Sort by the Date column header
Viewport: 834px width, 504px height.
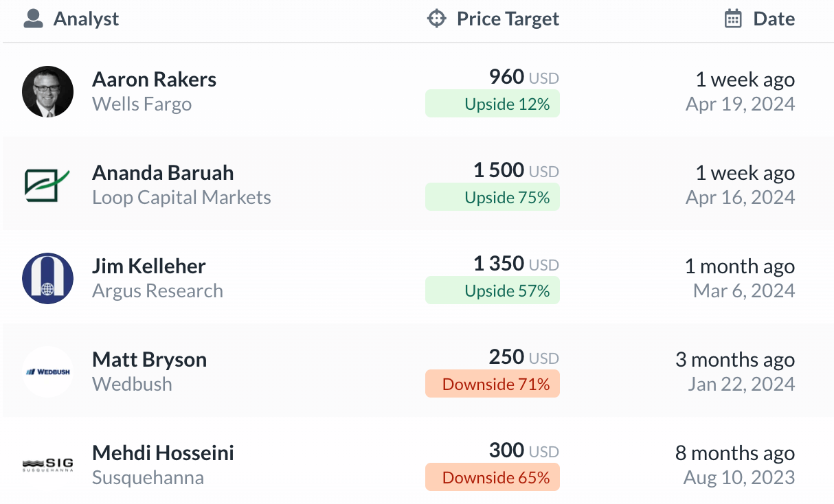pyautogui.click(x=774, y=19)
